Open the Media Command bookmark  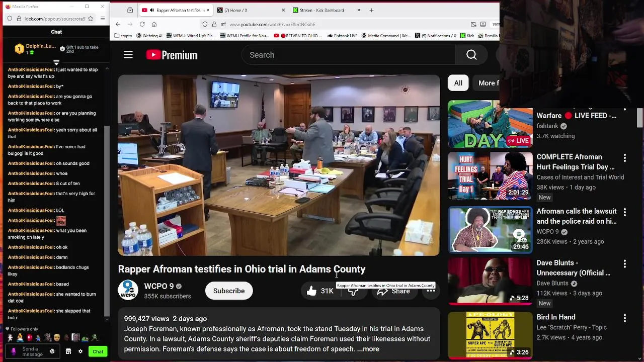386,36
